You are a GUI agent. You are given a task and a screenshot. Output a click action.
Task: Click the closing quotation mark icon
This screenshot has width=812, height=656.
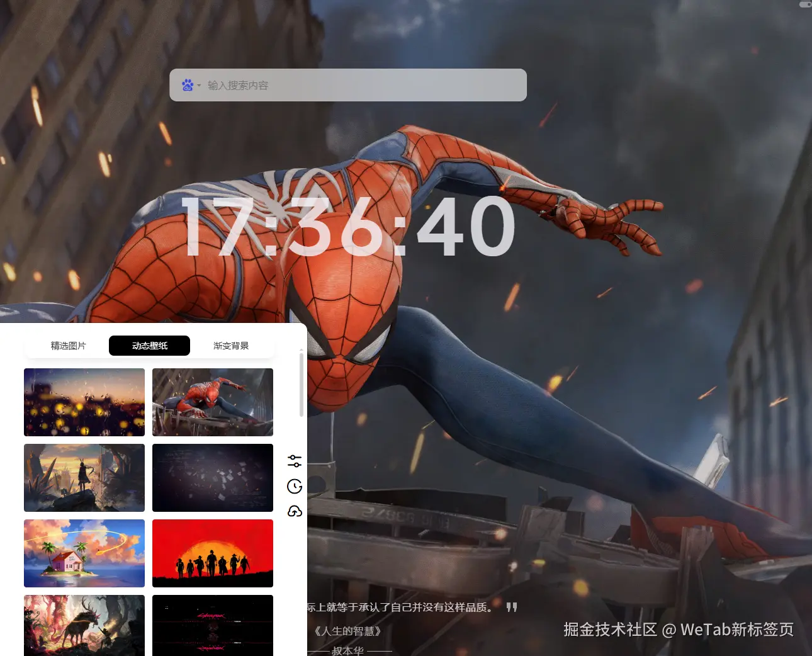tap(512, 607)
